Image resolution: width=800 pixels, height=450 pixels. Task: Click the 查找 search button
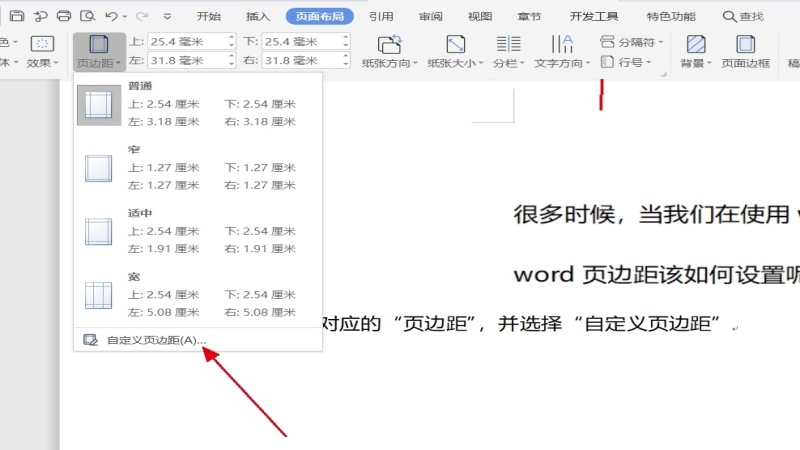click(x=743, y=16)
